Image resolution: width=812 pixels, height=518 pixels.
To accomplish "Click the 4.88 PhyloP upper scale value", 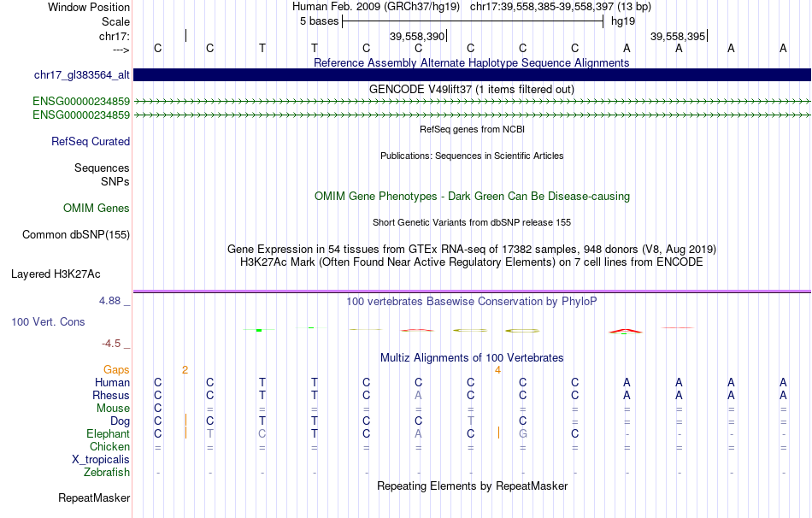I will (x=109, y=301).
